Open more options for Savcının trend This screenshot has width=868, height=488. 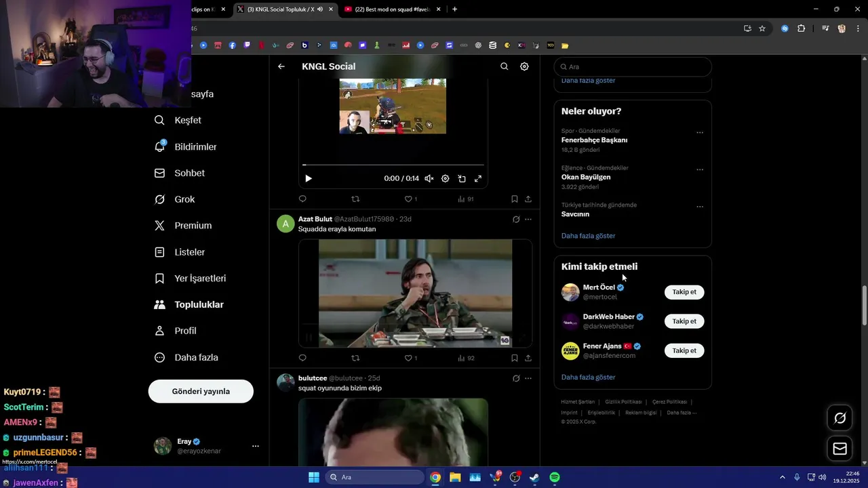(700, 207)
